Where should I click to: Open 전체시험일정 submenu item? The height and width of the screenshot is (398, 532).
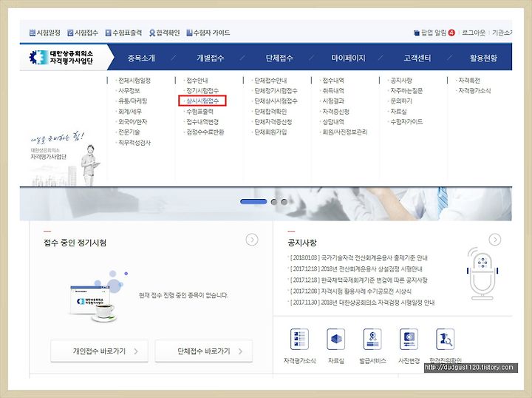[x=134, y=81]
